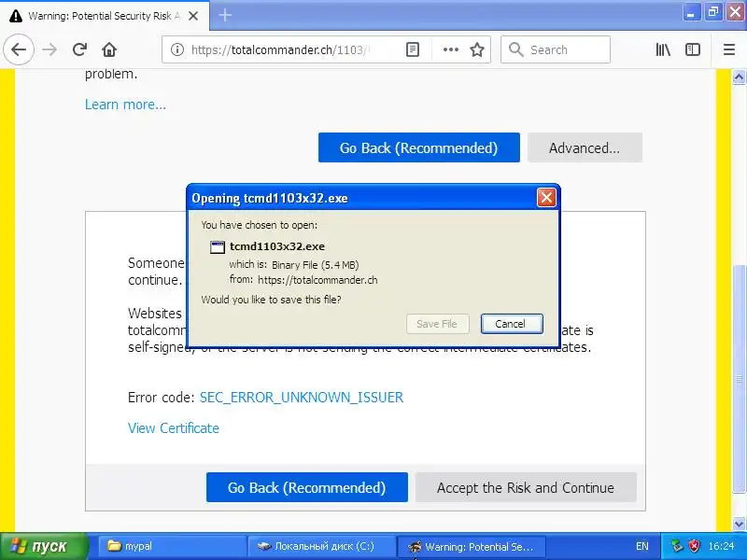Reload the current page
The height and width of the screenshot is (560, 747).
click(x=79, y=49)
